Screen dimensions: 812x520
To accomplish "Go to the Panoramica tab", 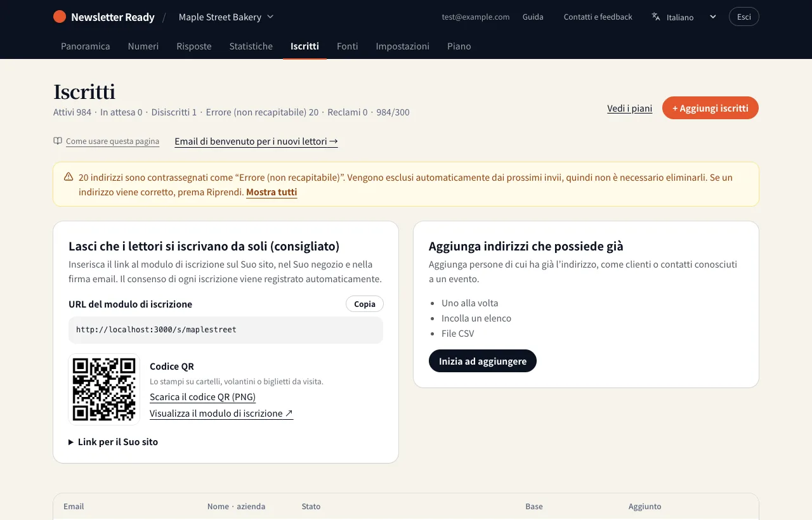I will click(86, 46).
